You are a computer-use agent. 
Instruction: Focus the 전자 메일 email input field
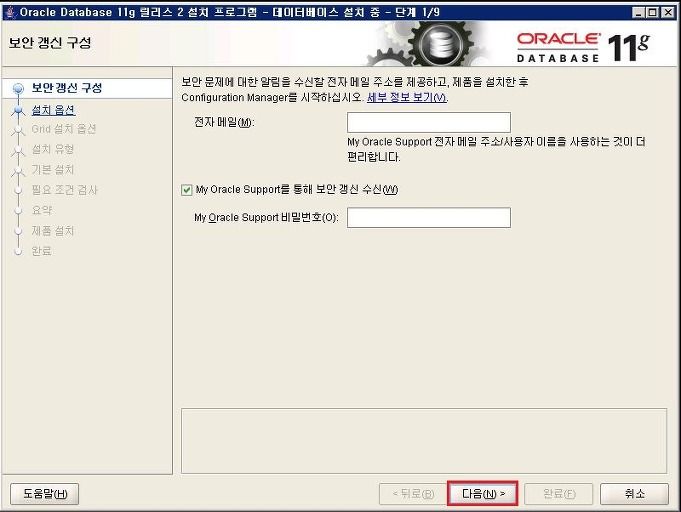(429, 122)
